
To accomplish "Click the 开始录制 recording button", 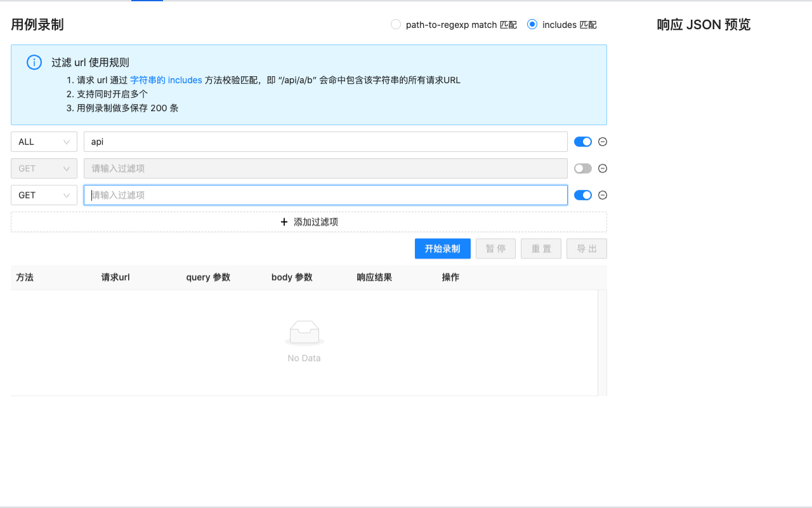I will coord(442,248).
